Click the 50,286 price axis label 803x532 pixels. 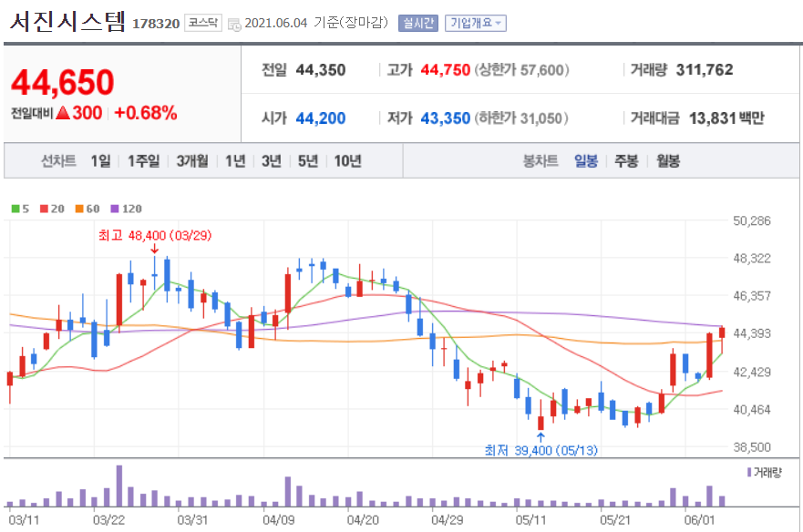coord(752,220)
